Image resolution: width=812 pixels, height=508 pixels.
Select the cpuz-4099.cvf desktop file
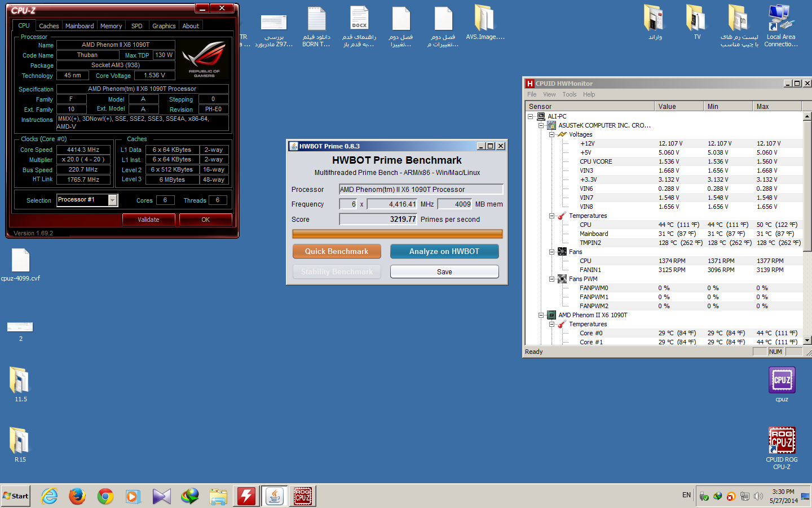click(20, 265)
